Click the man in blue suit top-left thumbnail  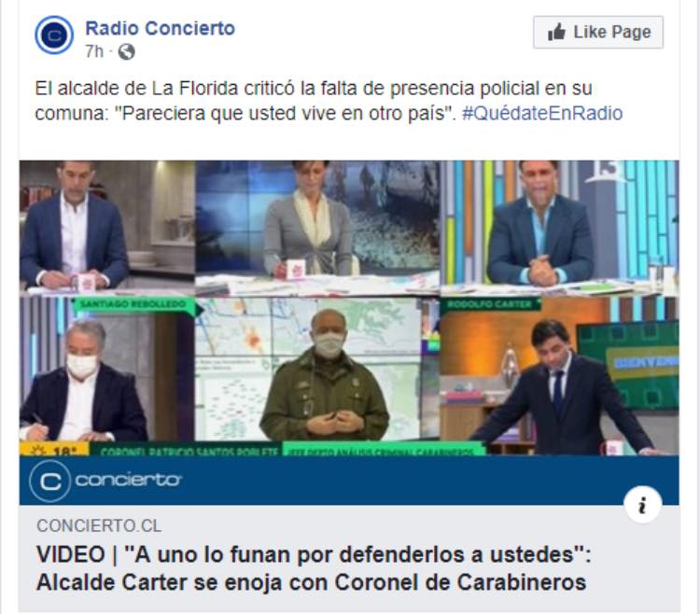coord(107,228)
